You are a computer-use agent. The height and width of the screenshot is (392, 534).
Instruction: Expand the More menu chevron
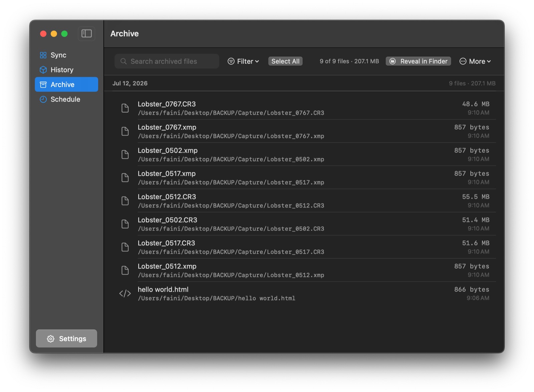(x=489, y=61)
